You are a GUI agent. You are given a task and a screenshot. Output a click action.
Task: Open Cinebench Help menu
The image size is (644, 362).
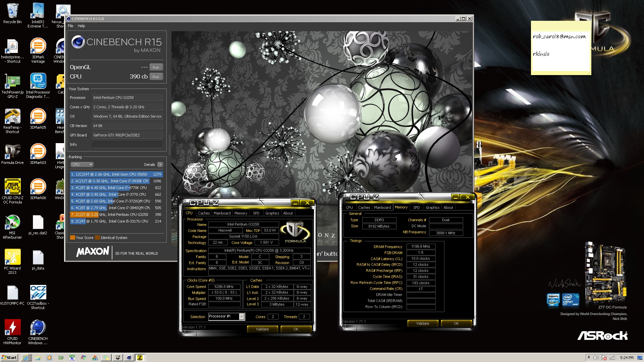pyautogui.click(x=82, y=26)
